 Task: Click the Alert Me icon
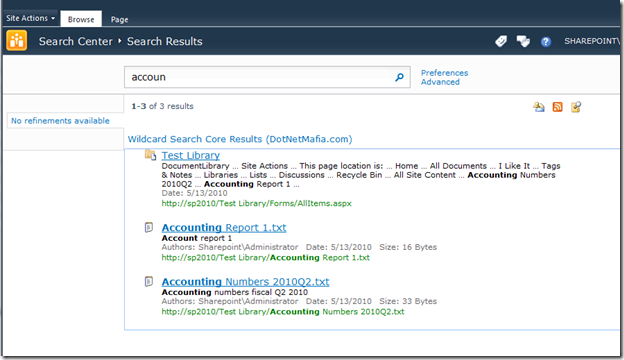coord(539,107)
